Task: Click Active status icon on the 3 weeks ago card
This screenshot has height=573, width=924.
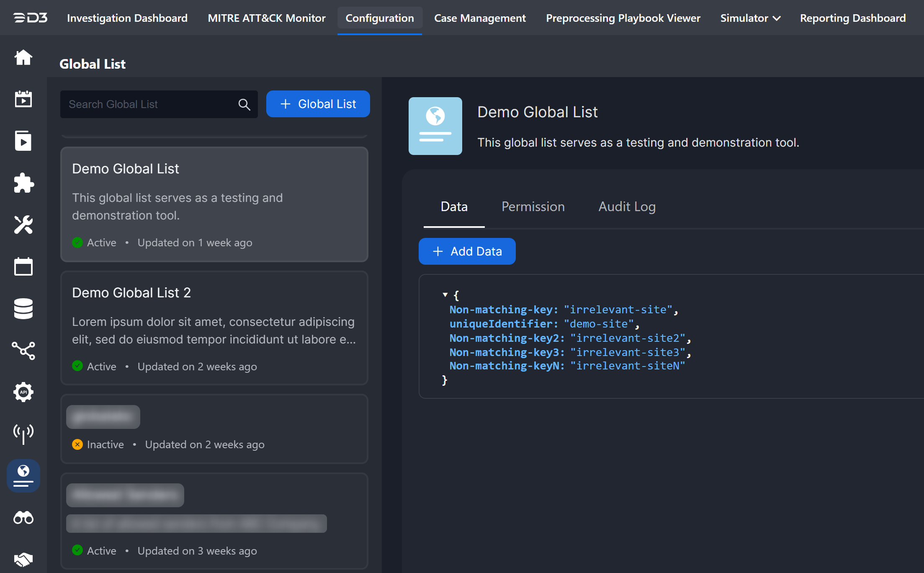Action: coord(77,550)
